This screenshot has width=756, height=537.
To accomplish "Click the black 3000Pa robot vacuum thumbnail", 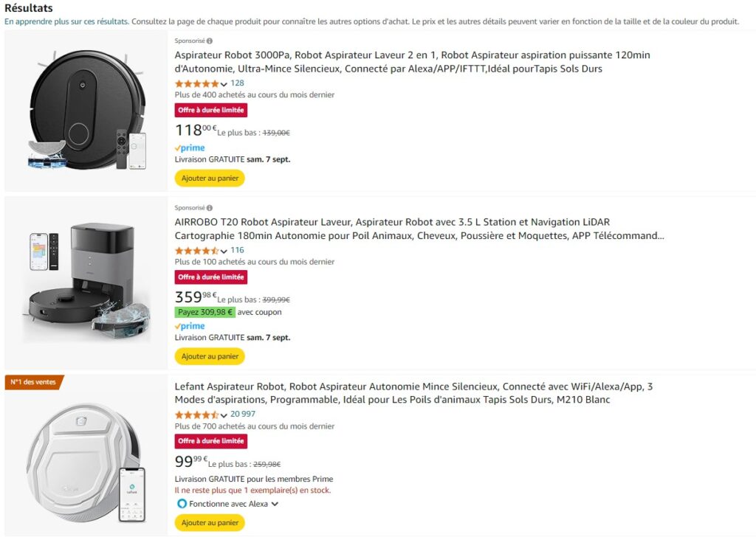I will [87, 111].
